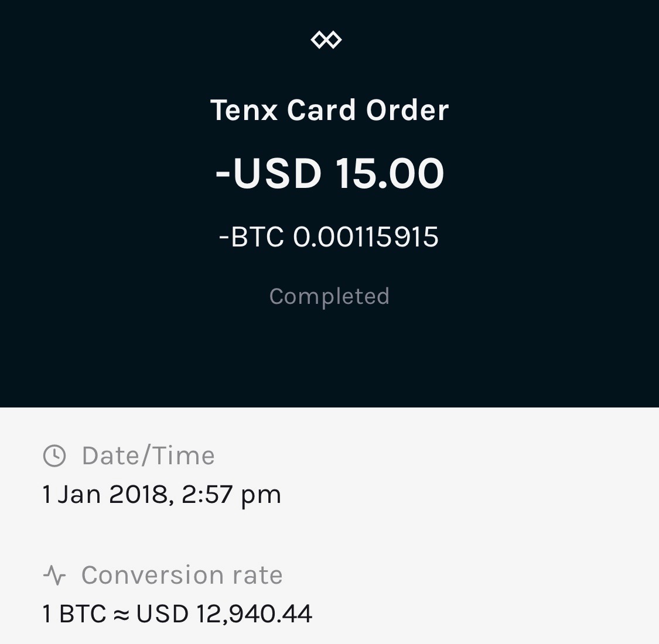659x644 pixels.
Task: Click the BTC conversion rate value
Action: [x=177, y=614]
